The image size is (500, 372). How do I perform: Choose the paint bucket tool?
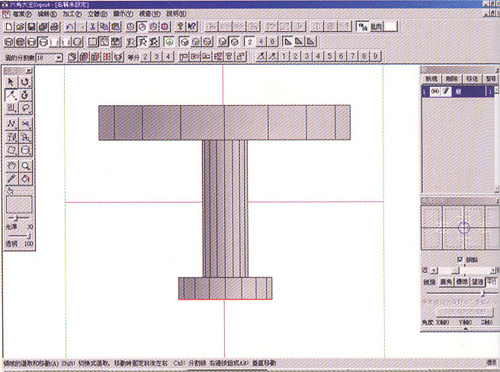click(x=25, y=179)
